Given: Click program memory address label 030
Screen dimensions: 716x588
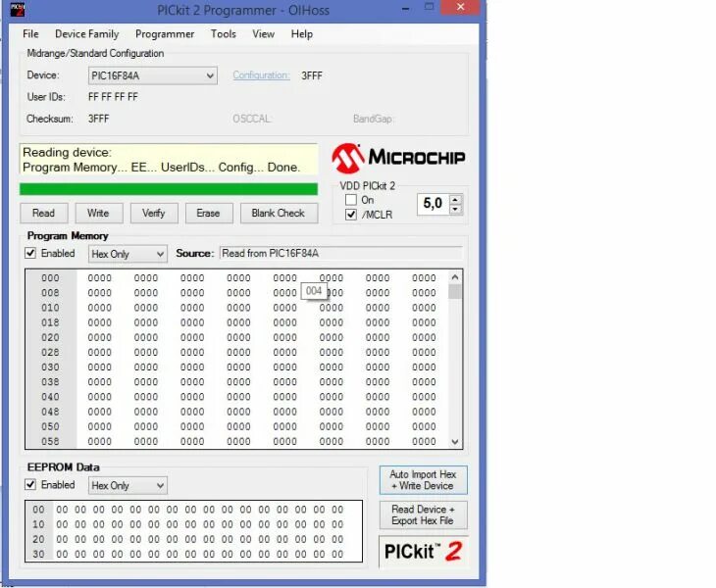Looking at the screenshot, I should [x=50, y=367].
